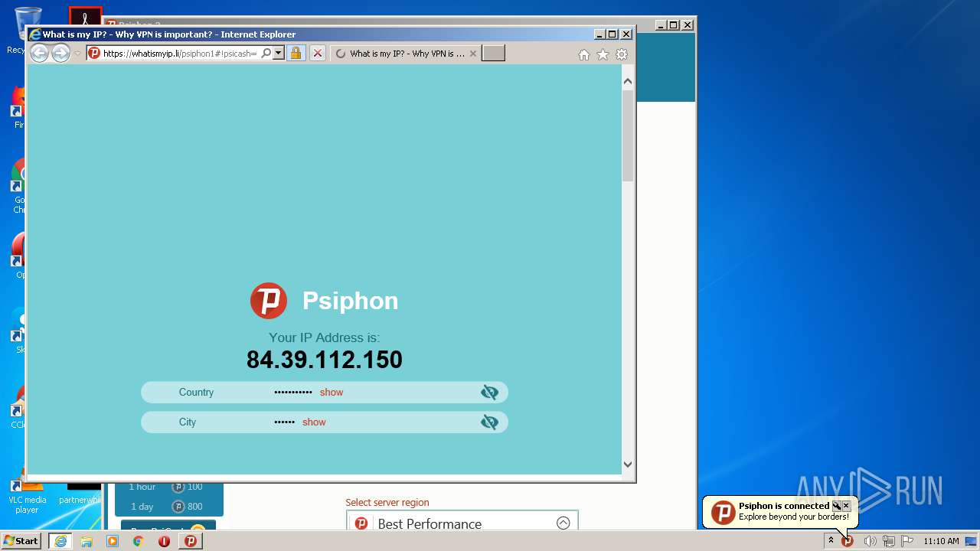Viewport: 980px width, 551px height.
Task: Click the chevron on server region selector
Action: coord(563,523)
